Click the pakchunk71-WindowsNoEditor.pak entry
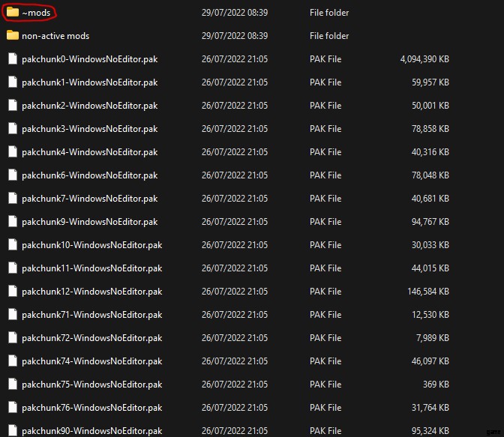This screenshot has height=437, width=504. 91,315
